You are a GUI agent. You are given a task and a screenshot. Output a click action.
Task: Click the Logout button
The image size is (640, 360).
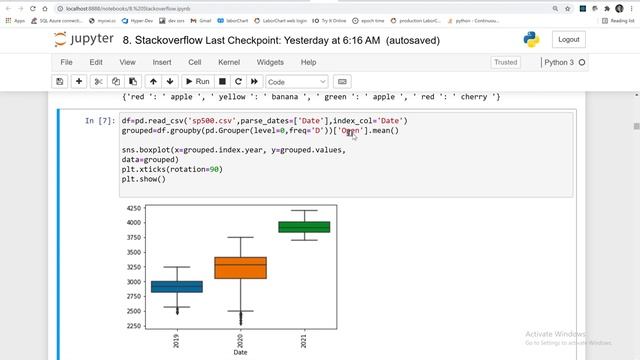(569, 40)
